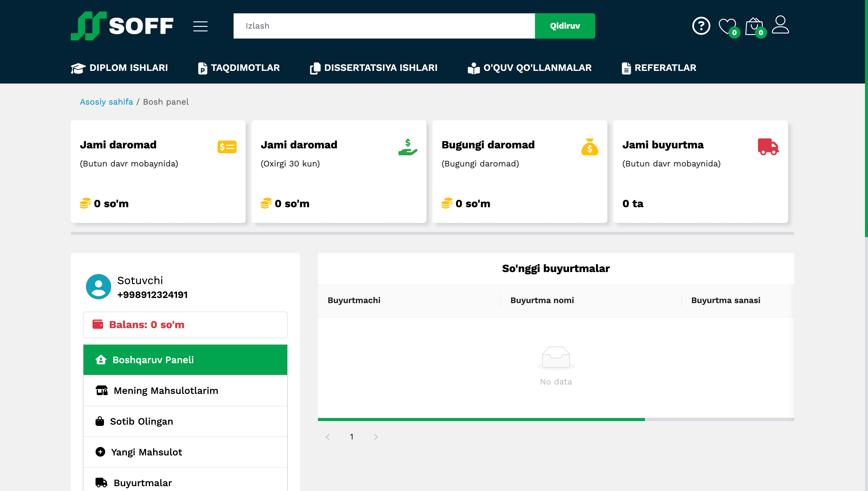Click the book reader icon beside O'quv Qo'llanmalar
868x491 pixels.
tap(473, 68)
